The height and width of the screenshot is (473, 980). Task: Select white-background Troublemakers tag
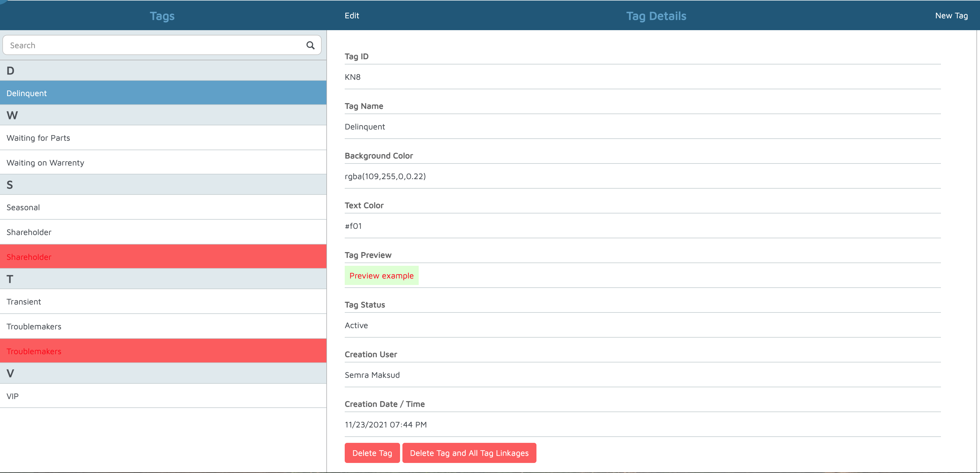click(163, 326)
